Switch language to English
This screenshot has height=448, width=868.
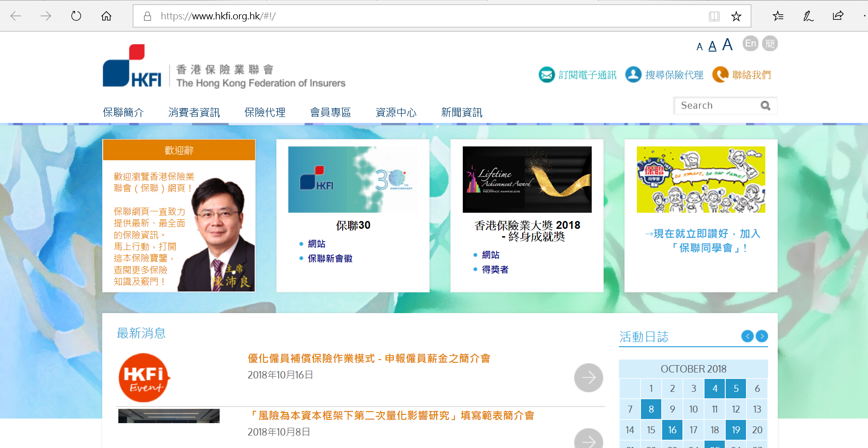(x=751, y=44)
